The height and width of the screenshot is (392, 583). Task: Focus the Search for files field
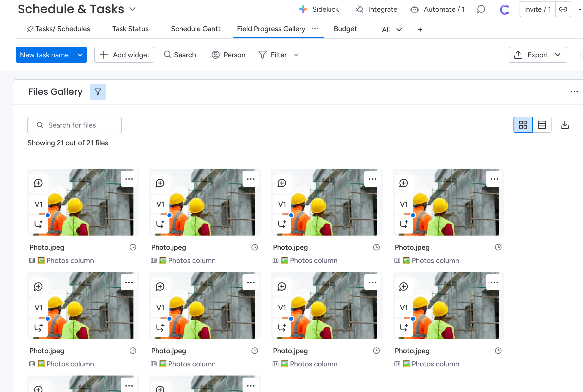(x=75, y=125)
